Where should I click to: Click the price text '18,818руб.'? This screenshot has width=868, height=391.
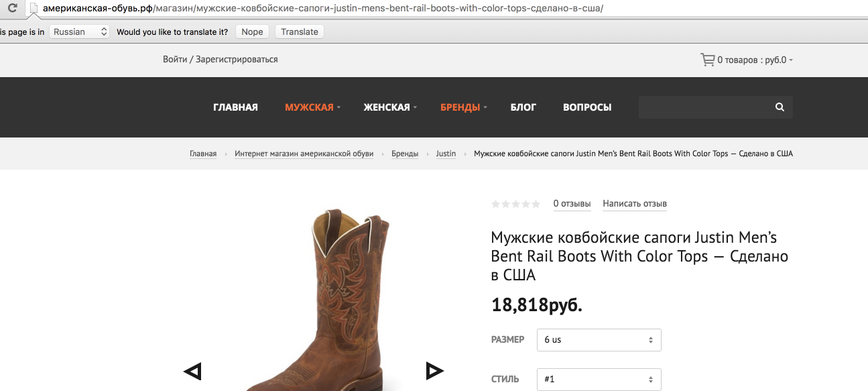click(x=537, y=305)
